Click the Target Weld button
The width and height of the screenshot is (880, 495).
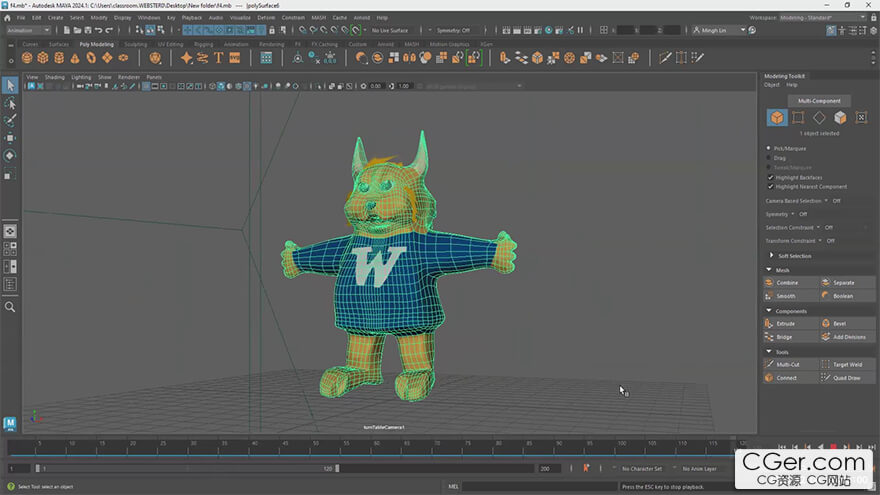pyautogui.click(x=847, y=364)
